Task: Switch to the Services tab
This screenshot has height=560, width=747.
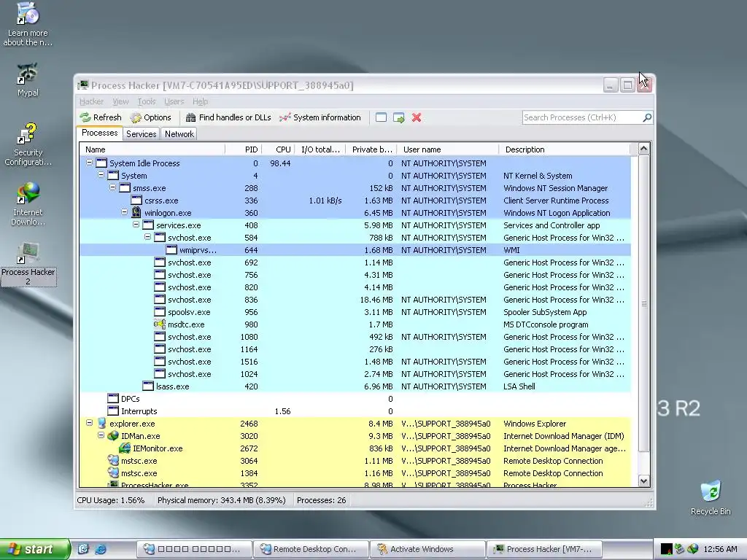Action: point(141,134)
